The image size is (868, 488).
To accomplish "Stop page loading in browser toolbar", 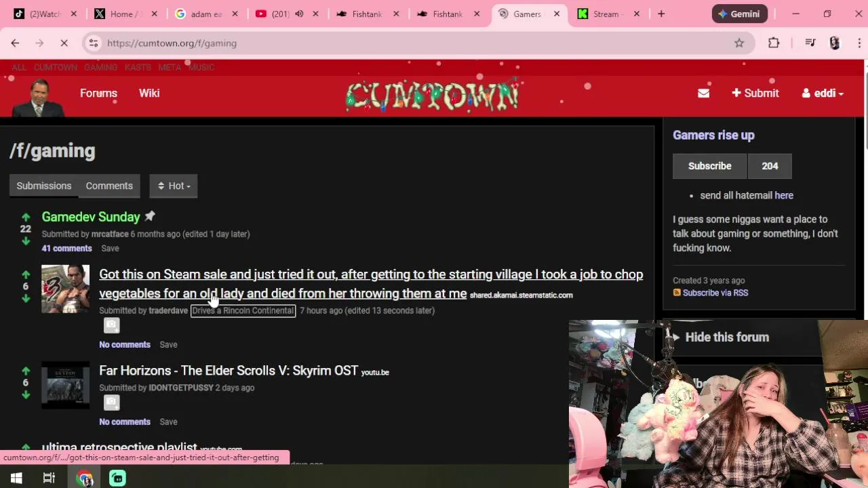I will tap(64, 43).
